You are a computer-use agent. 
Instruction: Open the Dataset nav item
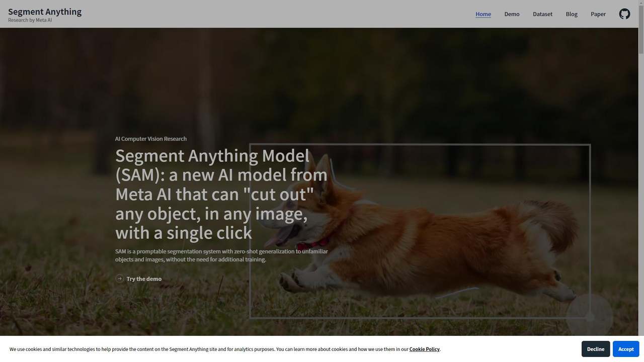coord(542,14)
